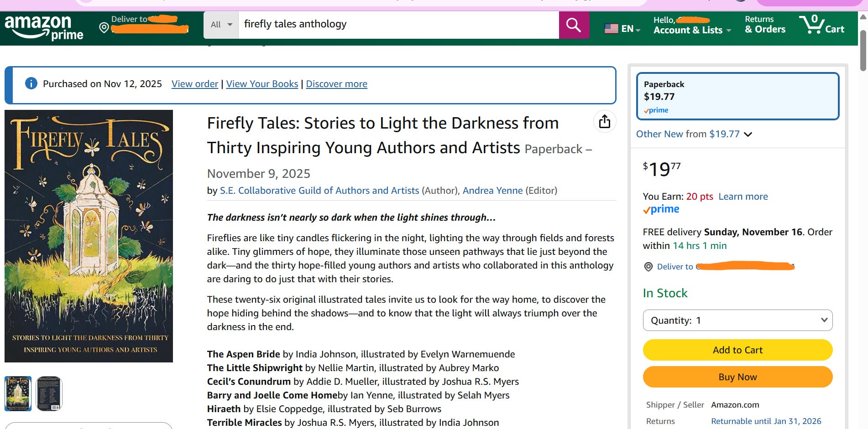The image size is (868, 429).
Task: Click Add to Cart button
Action: (x=737, y=350)
